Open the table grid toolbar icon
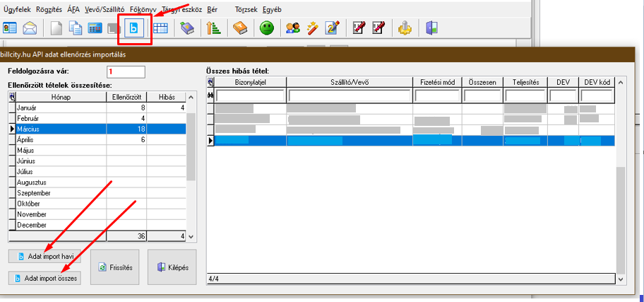The image size is (644, 302). point(160,29)
